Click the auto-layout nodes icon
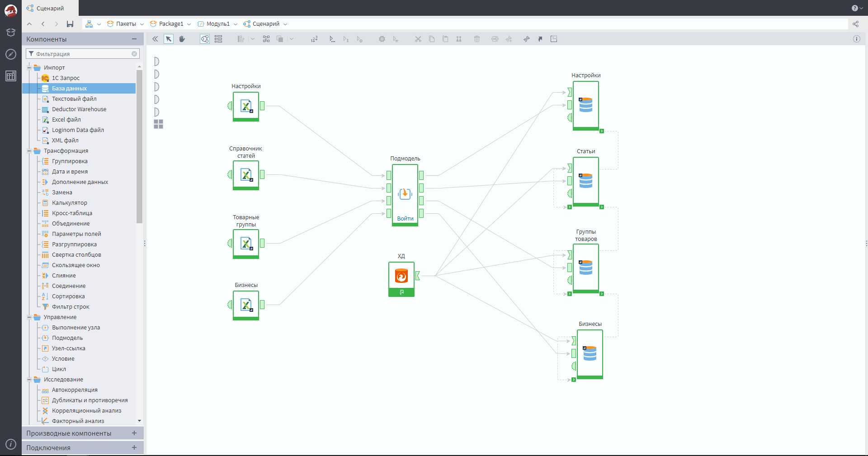The width and height of the screenshot is (868, 456). pyautogui.click(x=266, y=39)
